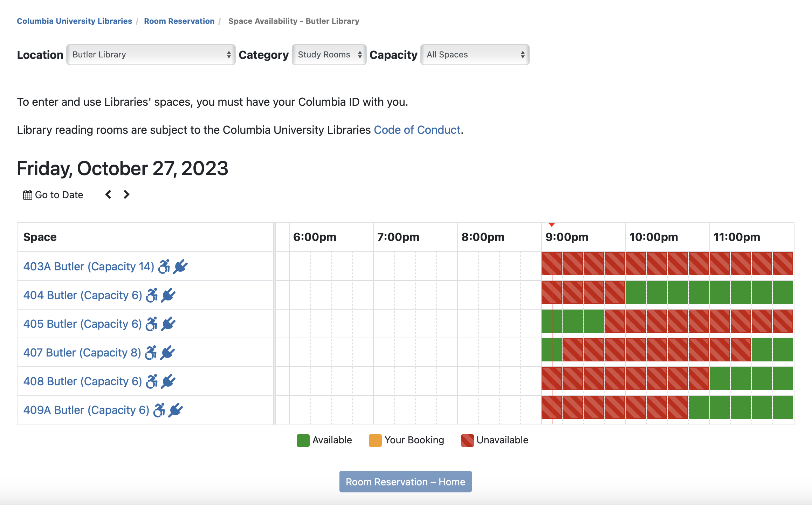The width and height of the screenshot is (812, 505).
Task: Open the Category dropdown showing Study Rooms
Action: (329, 55)
